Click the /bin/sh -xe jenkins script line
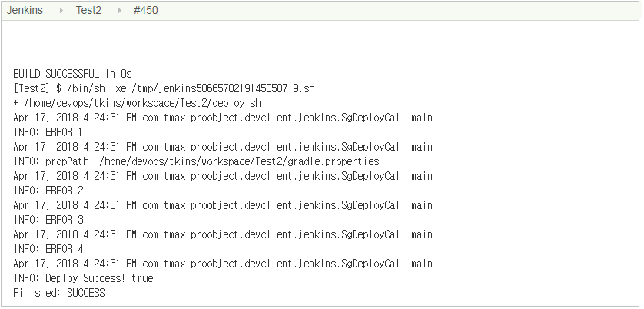Image resolution: width=644 pixels, height=309 pixels. tap(164, 88)
